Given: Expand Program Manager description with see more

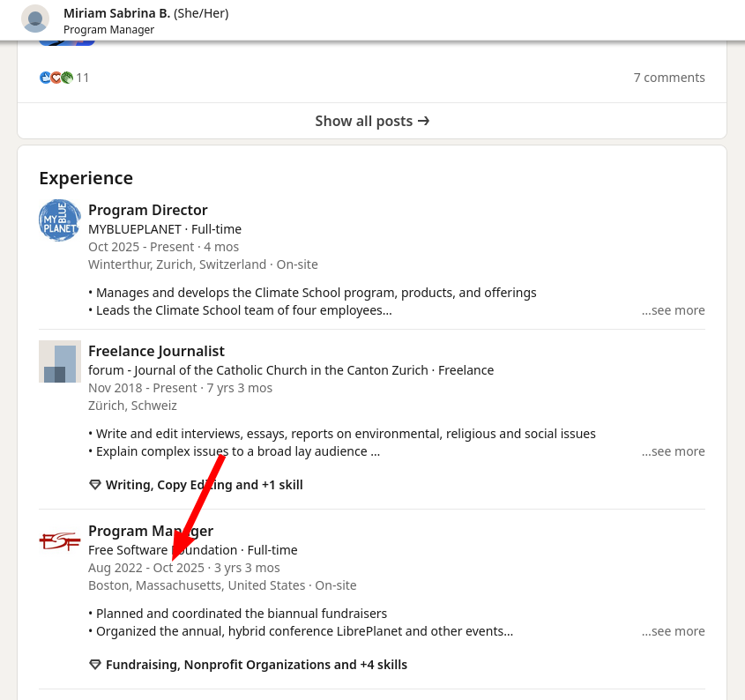Looking at the screenshot, I should (x=674, y=631).
